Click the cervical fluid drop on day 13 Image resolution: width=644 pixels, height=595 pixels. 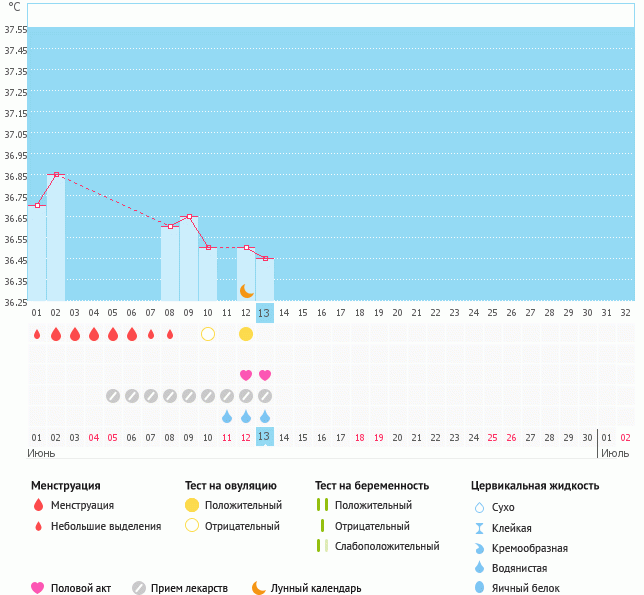[265, 416]
